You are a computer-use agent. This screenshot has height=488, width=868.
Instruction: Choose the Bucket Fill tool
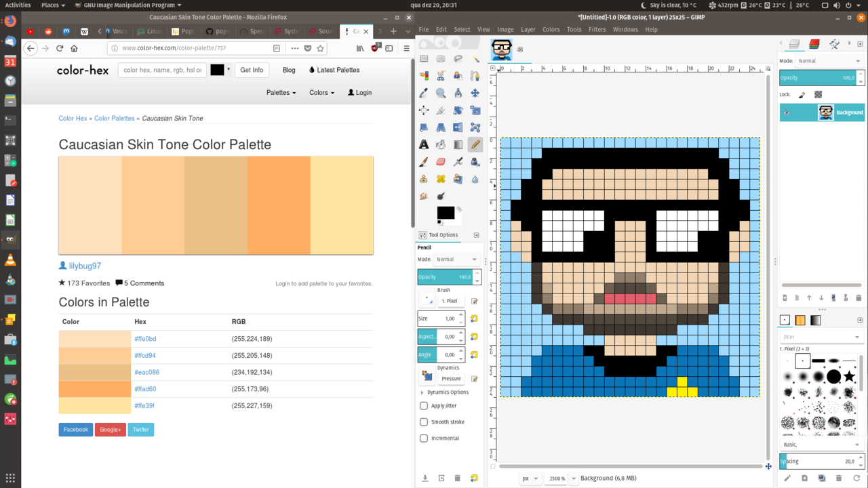click(x=441, y=144)
